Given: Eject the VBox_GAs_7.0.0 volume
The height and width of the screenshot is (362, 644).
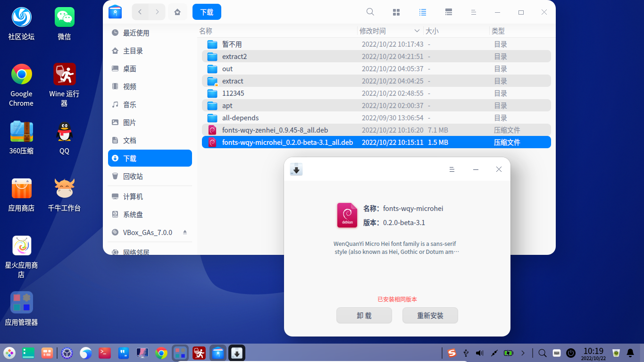Looking at the screenshot, I should 184,232.
